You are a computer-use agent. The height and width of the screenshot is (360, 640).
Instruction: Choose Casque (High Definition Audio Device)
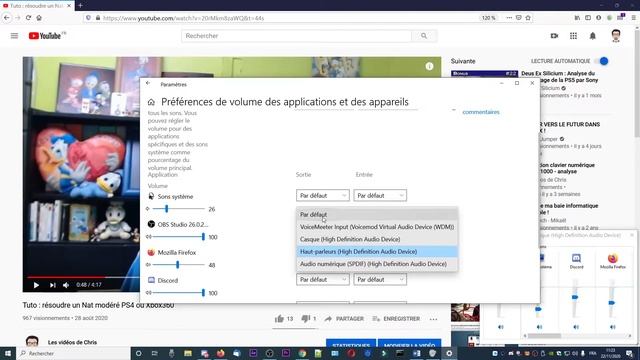377,239
